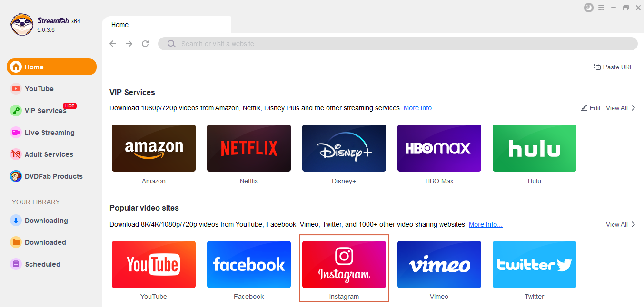Click Edit beside VIP Services
Screen dimensions: 644x307
(x=591, y=108)
